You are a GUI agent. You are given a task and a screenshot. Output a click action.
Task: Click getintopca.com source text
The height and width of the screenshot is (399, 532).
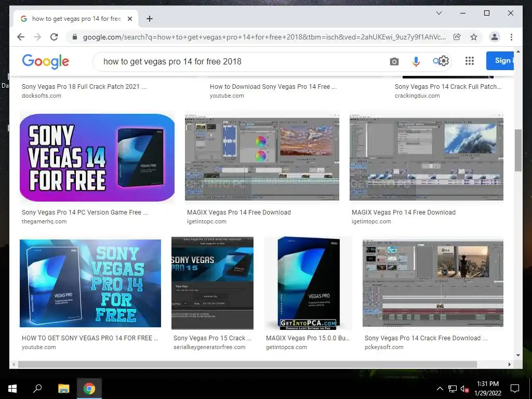pyautogui.click(x=286, y=348)
